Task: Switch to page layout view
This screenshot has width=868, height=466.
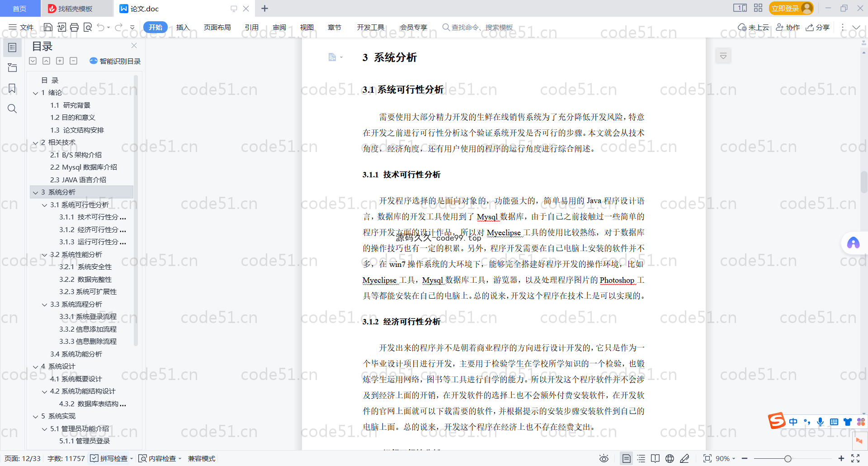Action: point(626,458)
